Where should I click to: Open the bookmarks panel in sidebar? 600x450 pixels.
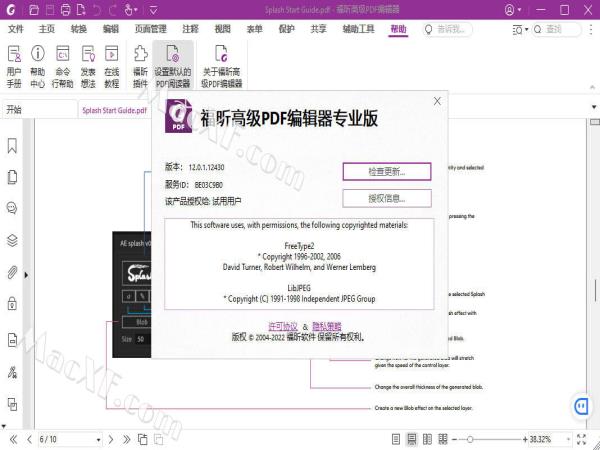12,146
